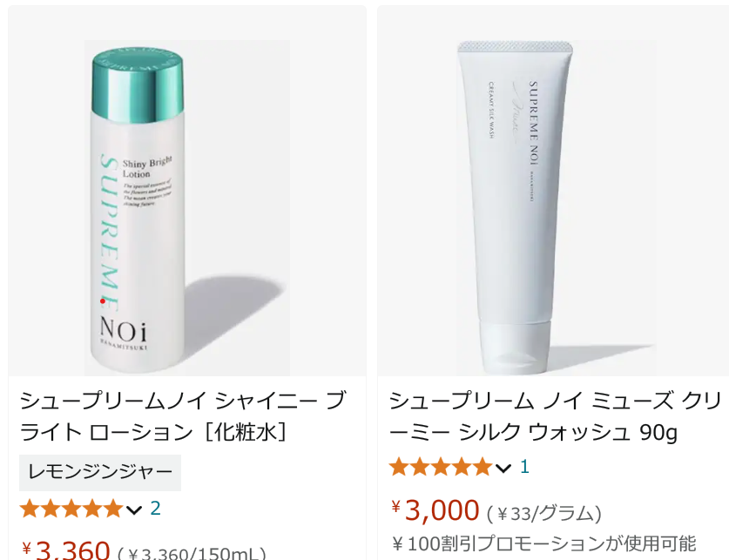Screen dimensions: 729x560
Task: Open シュープリーム ノイ ミューズ クリーミー シルク ウォッシュ title
Action: click(x=555, y=416)
